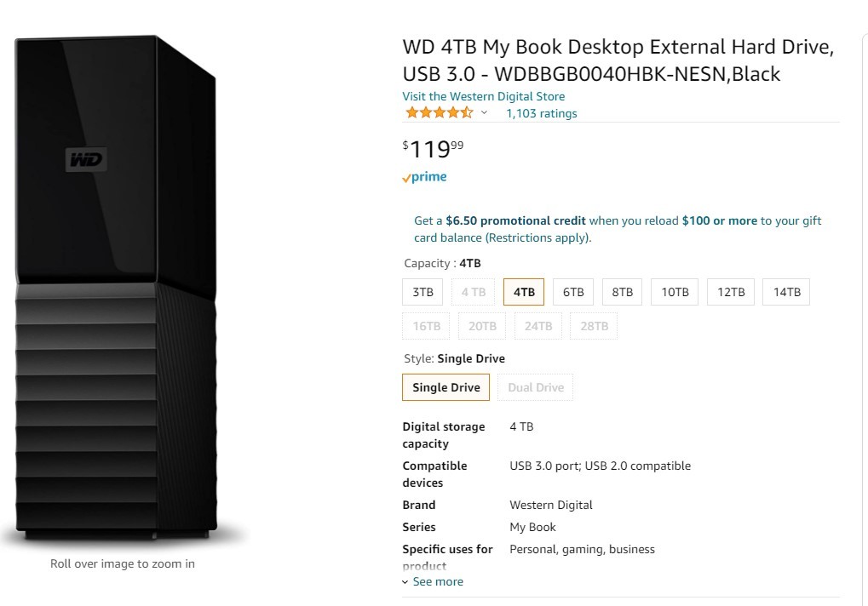Select the Single Drive style option
Image resolution: width=868 pixels, height=606 pixels.
pyautogui.click(x=446, y=387)
